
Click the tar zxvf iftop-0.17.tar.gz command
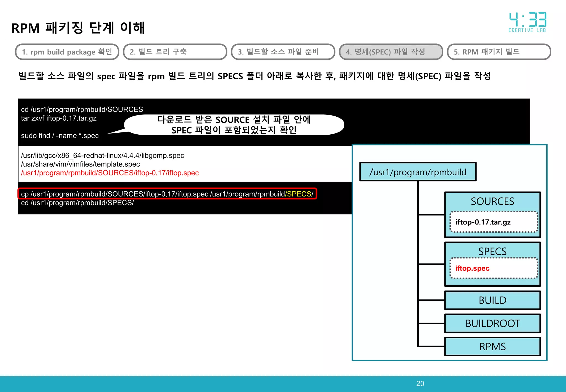[59, 118]
